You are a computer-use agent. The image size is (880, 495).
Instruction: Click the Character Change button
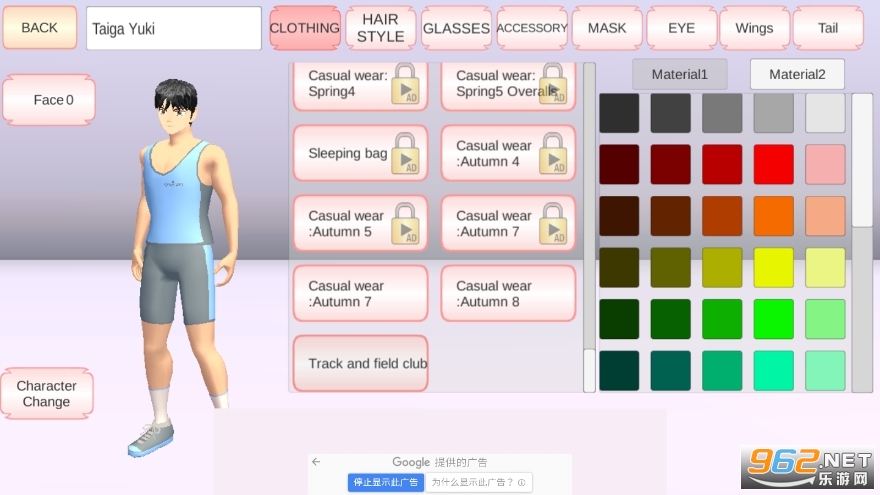47,393
